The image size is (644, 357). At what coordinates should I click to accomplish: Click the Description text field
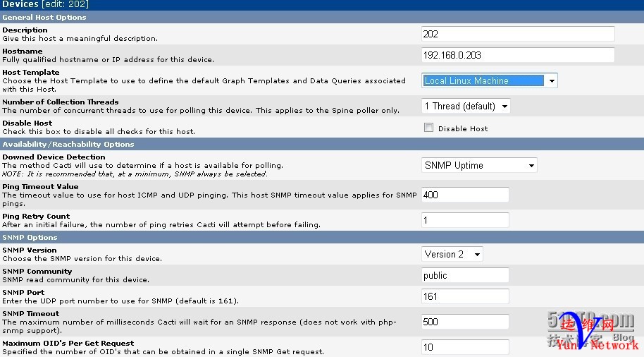point(518,34)
